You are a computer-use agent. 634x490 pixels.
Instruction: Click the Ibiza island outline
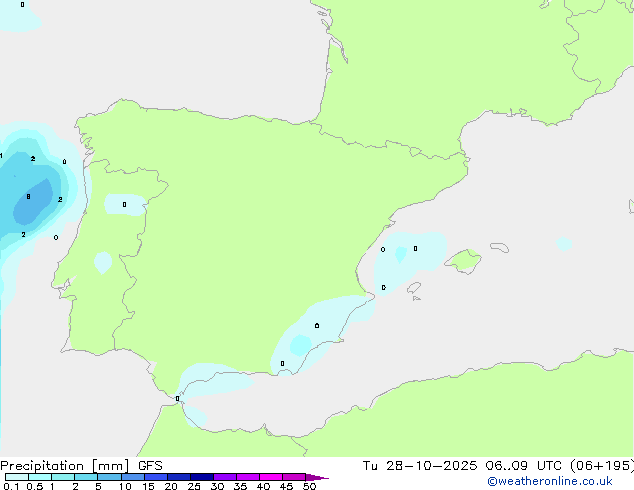click(414, 288)
